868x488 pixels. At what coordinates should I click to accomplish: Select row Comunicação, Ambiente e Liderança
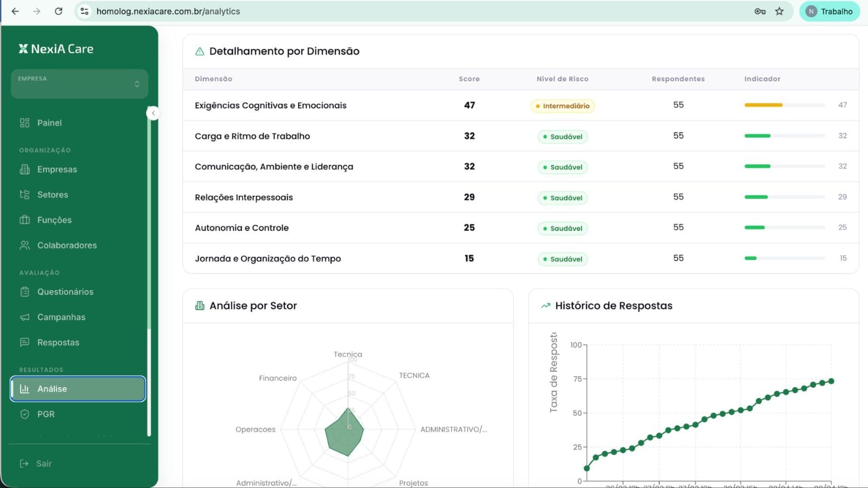(521, 166)
